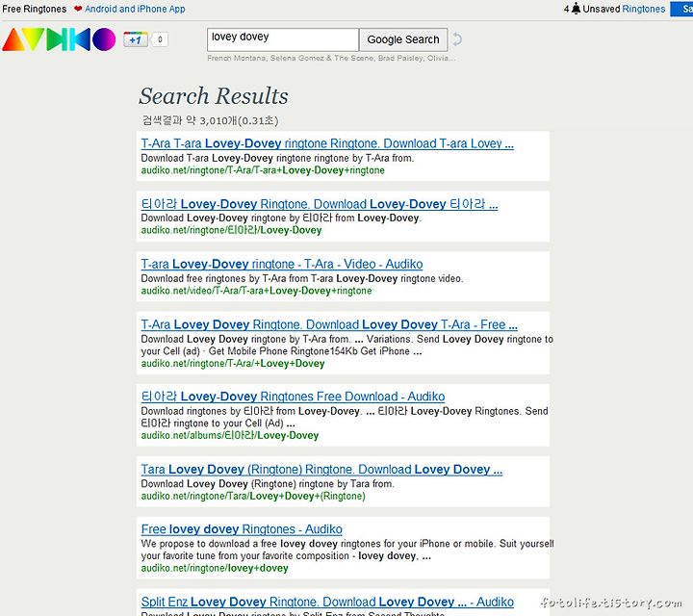Click the result count line showing 3,010

point(211,120)
